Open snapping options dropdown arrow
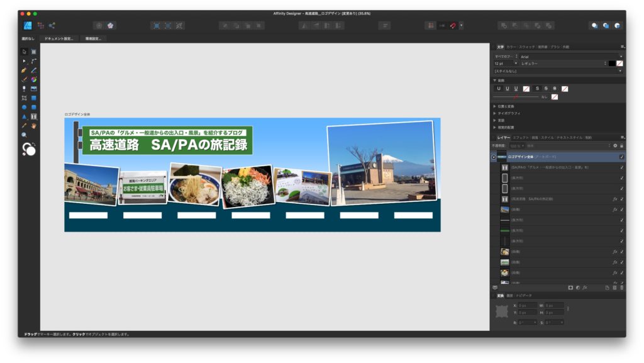This screenshot has height=363, width=644. (x=461, y=25)
